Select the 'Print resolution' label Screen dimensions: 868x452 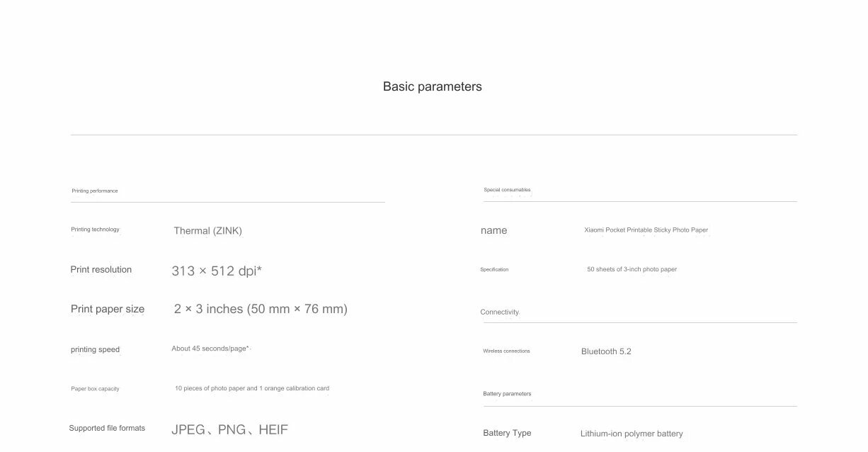coord(101,269)
